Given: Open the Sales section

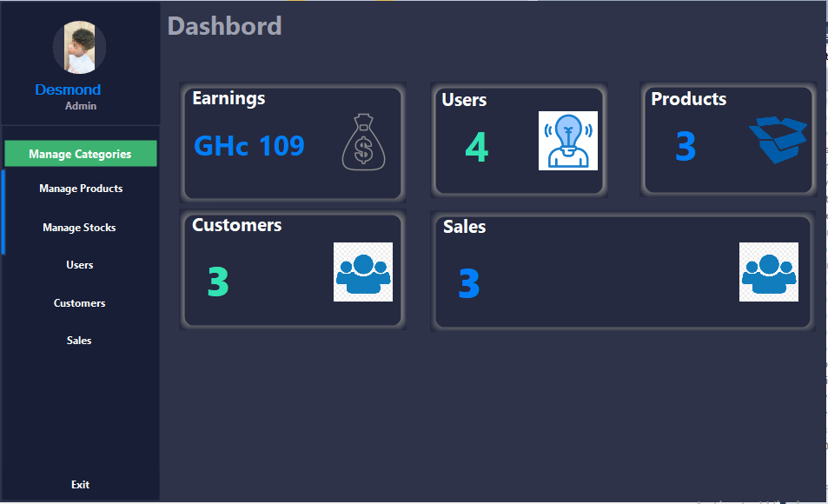Looking at the screenshot, I should [80, 340].
